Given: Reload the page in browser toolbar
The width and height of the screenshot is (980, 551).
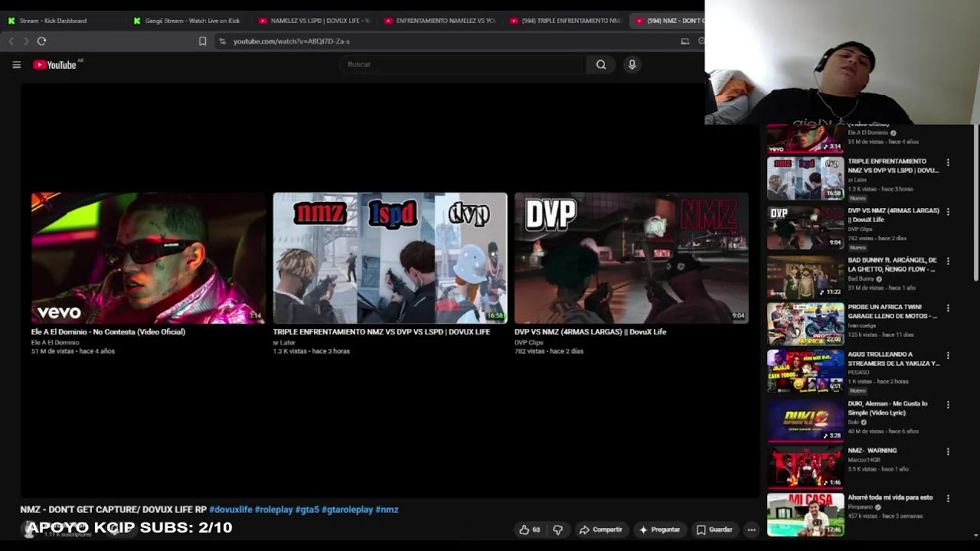Looking at the screenshot, I should (x=41, y=41).
